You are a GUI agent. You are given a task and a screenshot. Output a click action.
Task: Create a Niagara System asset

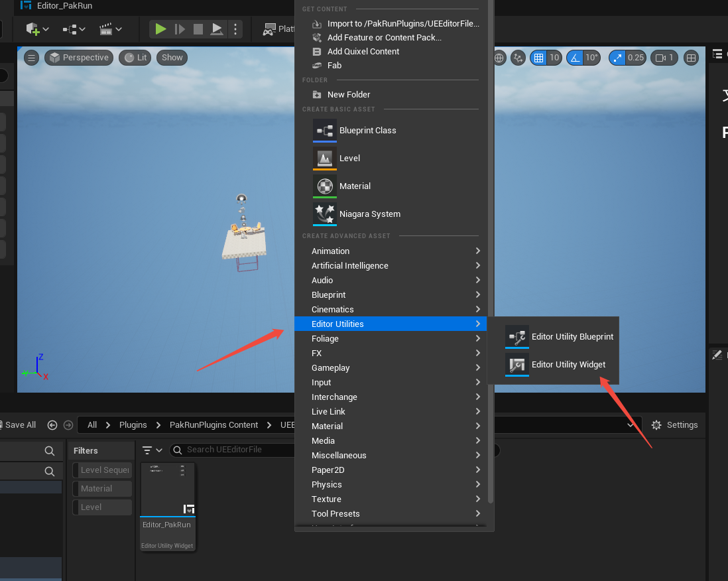point(391,214)
